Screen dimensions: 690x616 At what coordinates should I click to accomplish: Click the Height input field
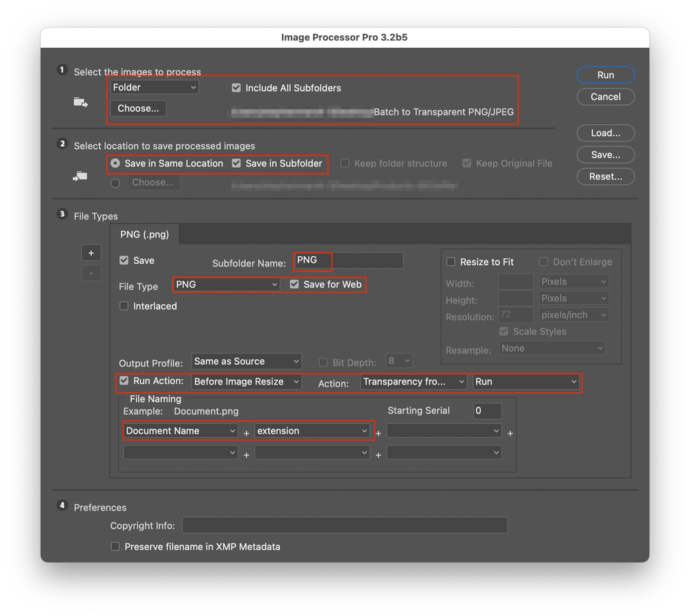(516, 298)
